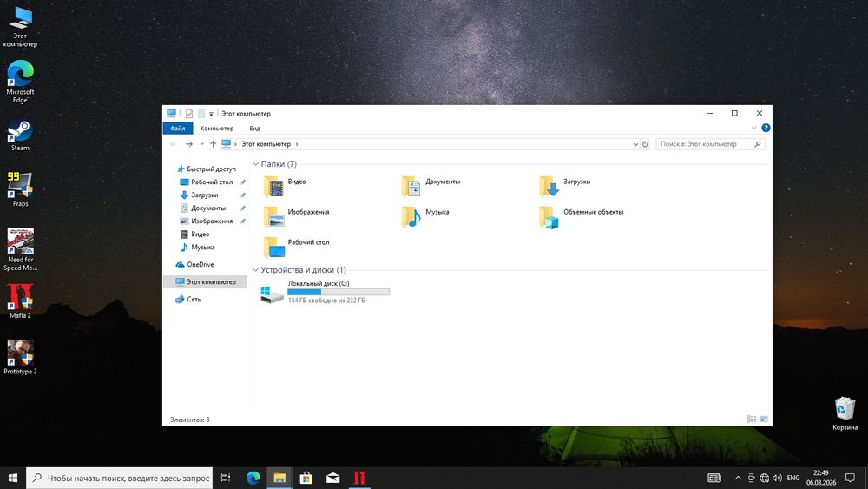Select the Prototype 2 desktop shortcut

pyautogui.click(x=21, y=357)
